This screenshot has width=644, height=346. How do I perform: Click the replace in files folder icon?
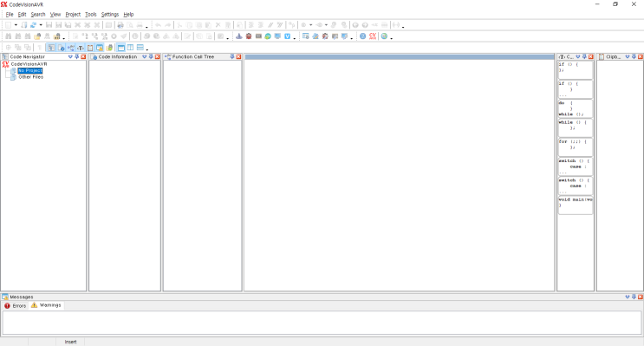[x=57, y=36]
